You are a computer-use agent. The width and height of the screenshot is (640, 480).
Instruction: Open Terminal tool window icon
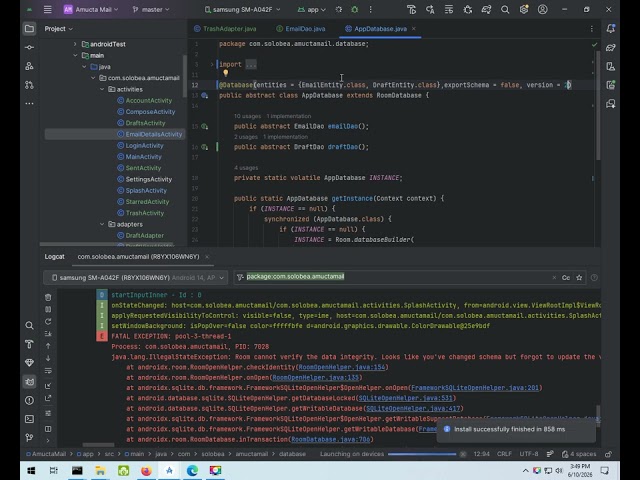29,419
